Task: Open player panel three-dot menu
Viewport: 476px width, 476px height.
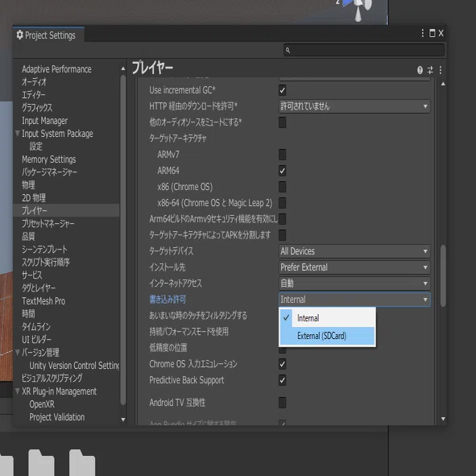Action: [x=441, y=70]
